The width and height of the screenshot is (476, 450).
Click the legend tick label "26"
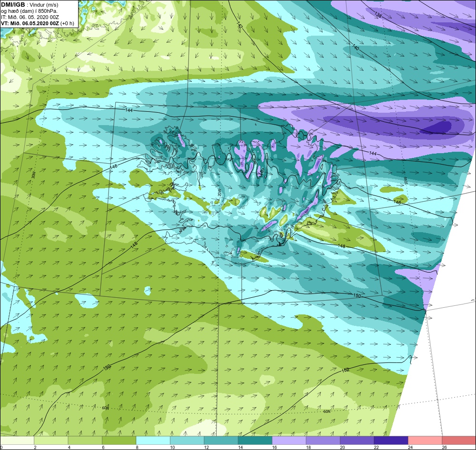(444, 447)
